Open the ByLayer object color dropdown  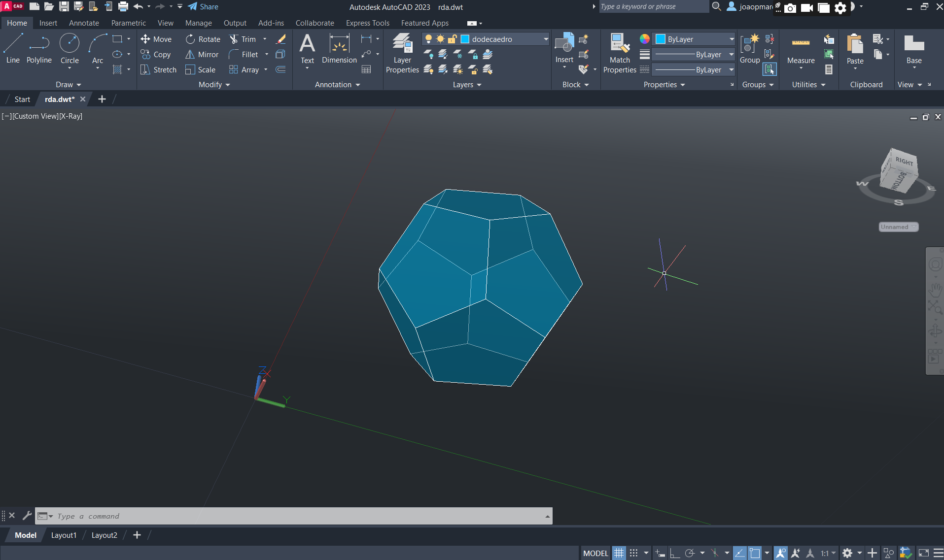pyautogui.click(x=731, y=39)
